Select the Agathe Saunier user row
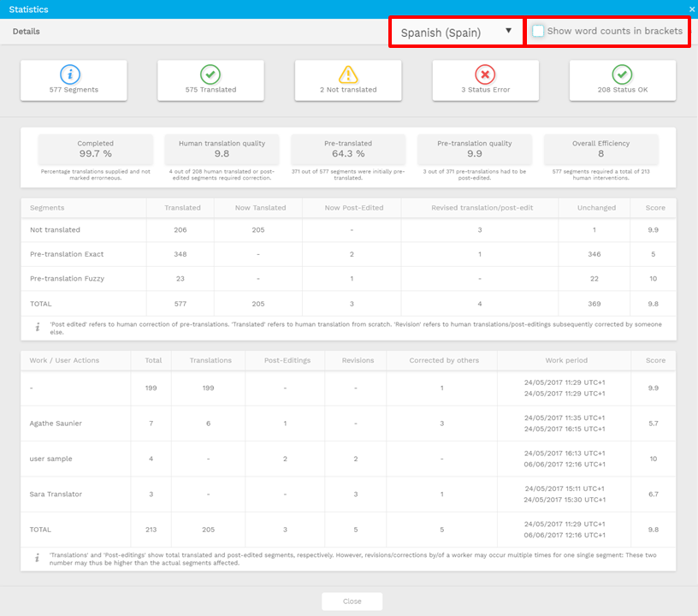The height and width of the screenshot is (616, 698). click(55, 423)
